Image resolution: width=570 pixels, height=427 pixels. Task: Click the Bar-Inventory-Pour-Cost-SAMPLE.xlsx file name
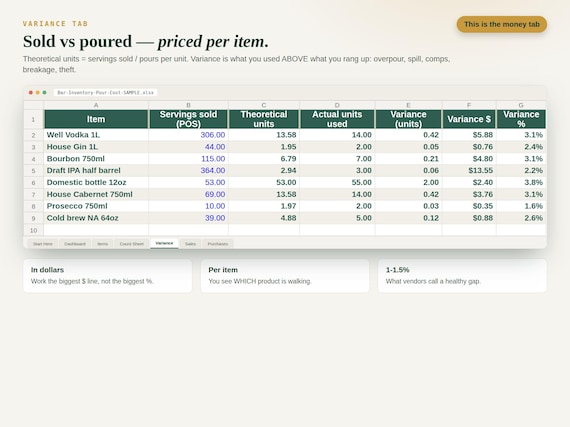click(x=105, y=93)
